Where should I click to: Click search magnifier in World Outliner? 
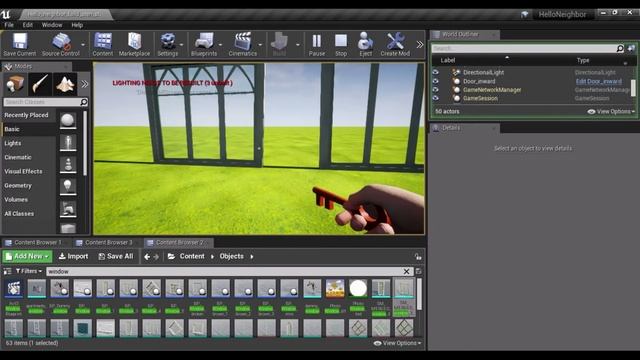click(620, 49)
